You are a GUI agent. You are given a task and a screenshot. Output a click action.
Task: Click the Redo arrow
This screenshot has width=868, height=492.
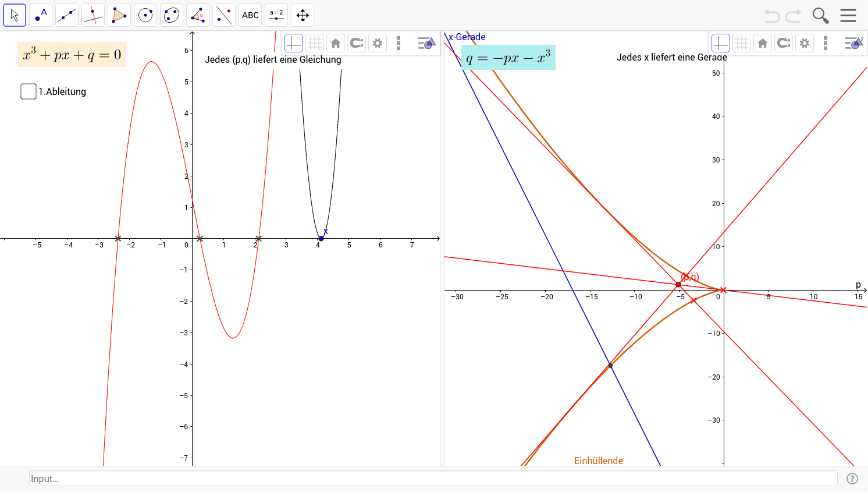794,16
